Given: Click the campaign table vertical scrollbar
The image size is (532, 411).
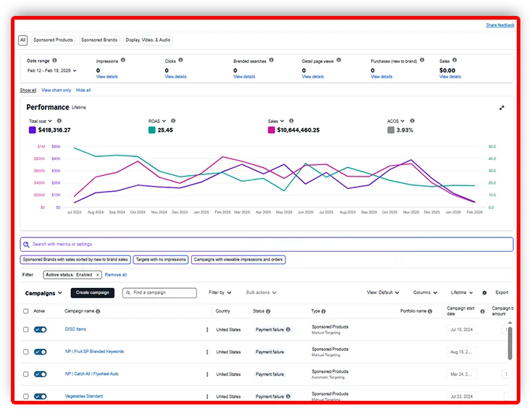Looking at the screenshot, I should coord(510,343).
